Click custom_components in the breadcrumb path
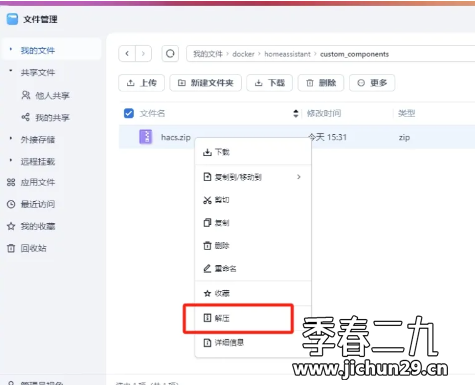Image resolution: width=475 pixels, height=385 pixels. (x=354, y=54)
